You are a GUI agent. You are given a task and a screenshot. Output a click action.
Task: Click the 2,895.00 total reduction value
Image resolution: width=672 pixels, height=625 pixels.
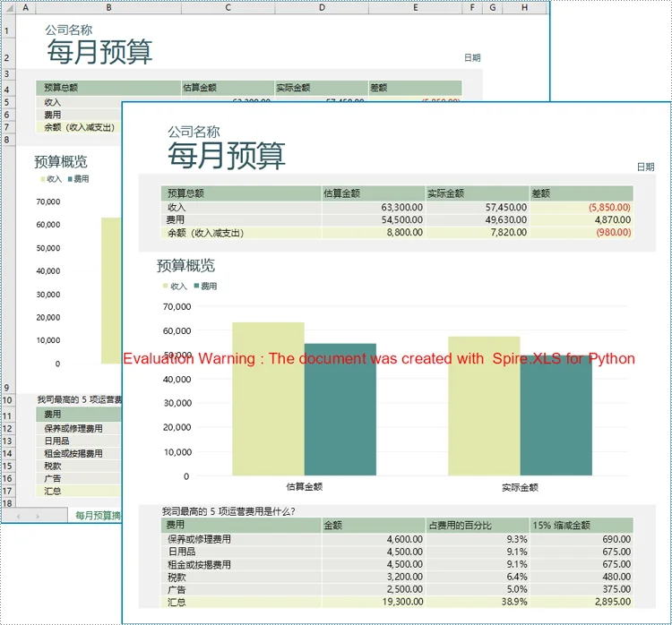point(613,602)
